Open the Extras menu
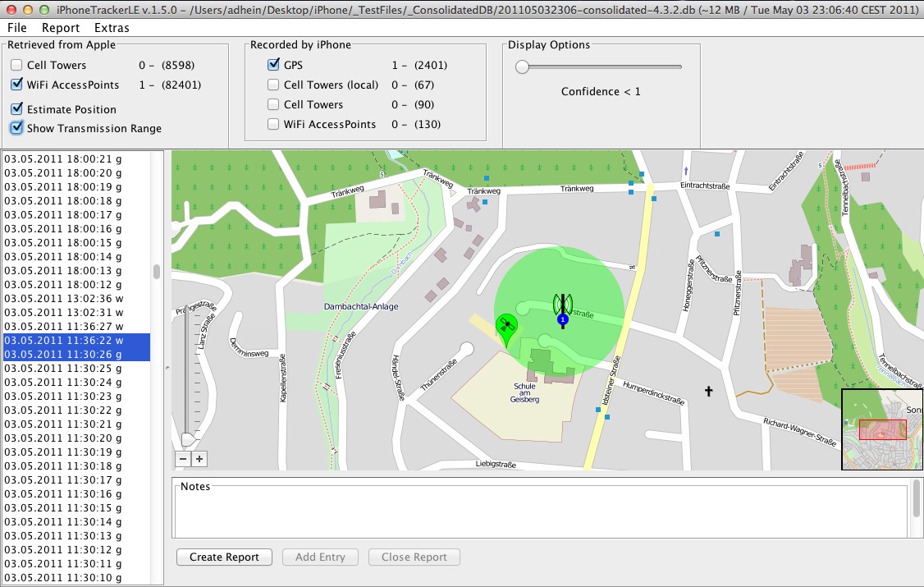 click(x=112, y=28)
